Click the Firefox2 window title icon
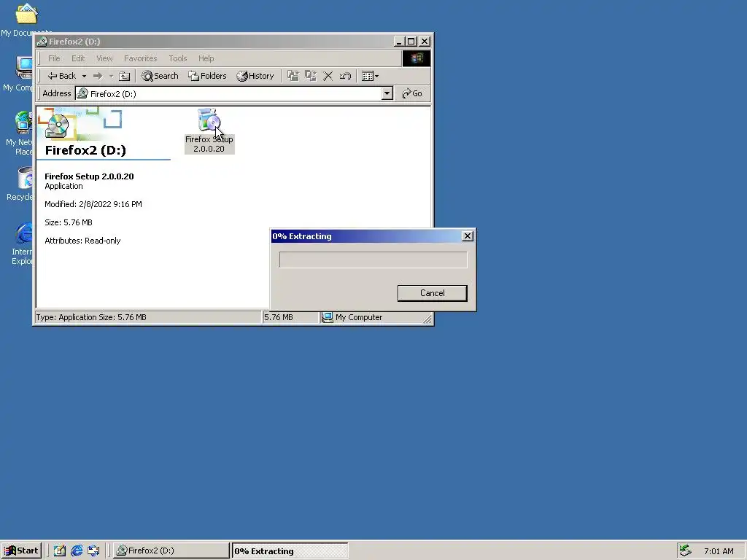This screenshot has width=747, height=560. click(42, 42)
